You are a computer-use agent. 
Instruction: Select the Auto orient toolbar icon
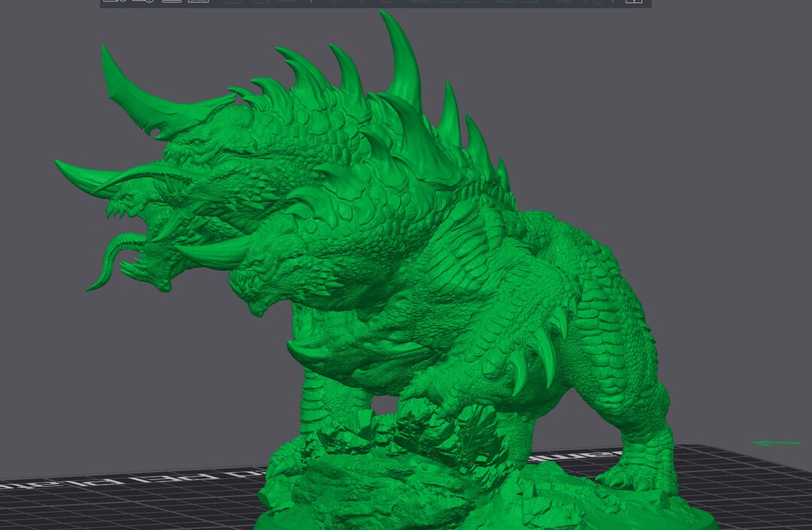[171, 1]
